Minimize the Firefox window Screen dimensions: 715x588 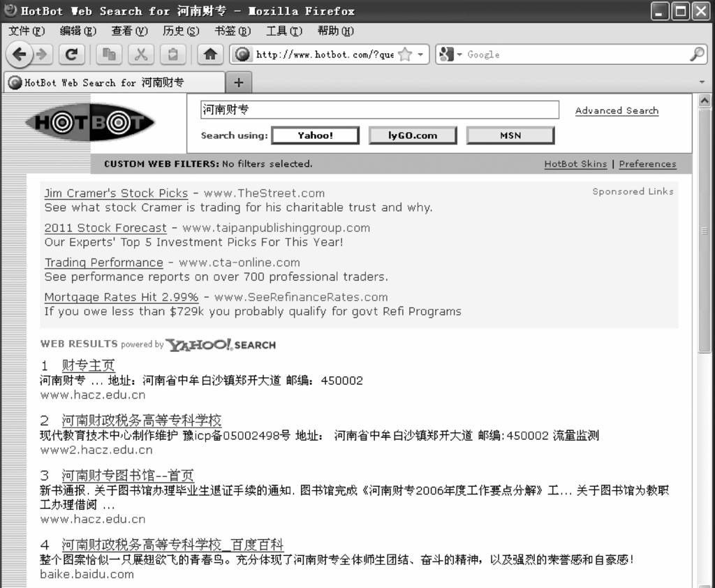pyautogui.click(x=659, y=11)
